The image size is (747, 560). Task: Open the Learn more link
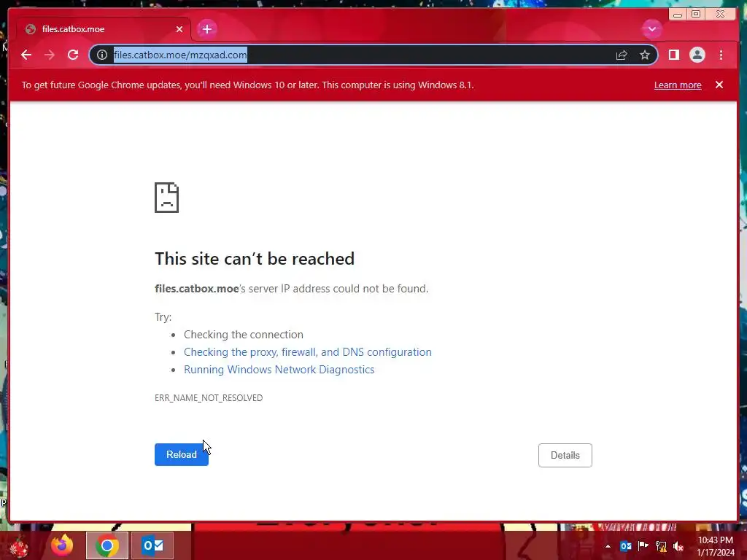(678, 85)
